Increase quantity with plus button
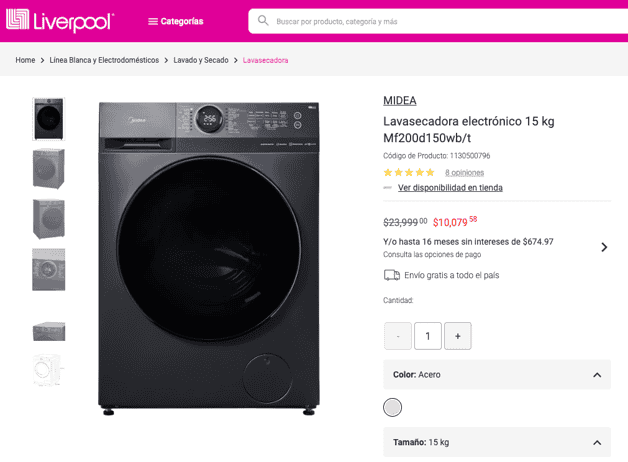628x462 pixels. click(458, 336)
